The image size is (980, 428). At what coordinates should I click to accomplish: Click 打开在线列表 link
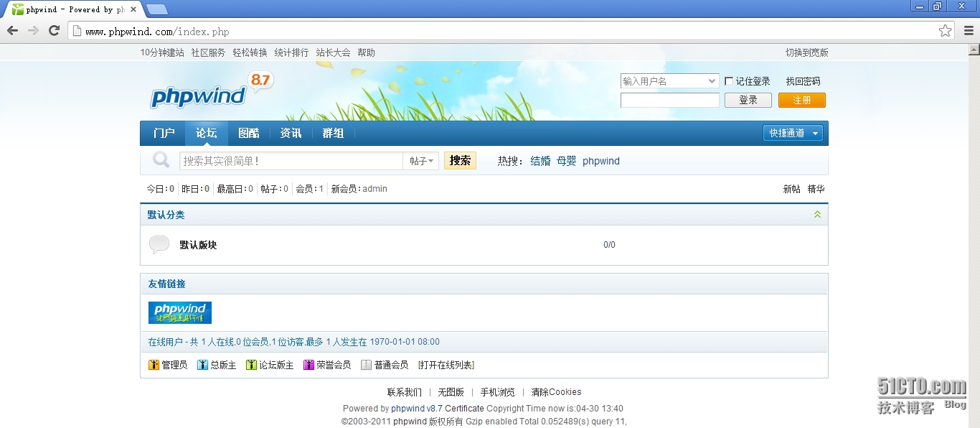[446, 365]
